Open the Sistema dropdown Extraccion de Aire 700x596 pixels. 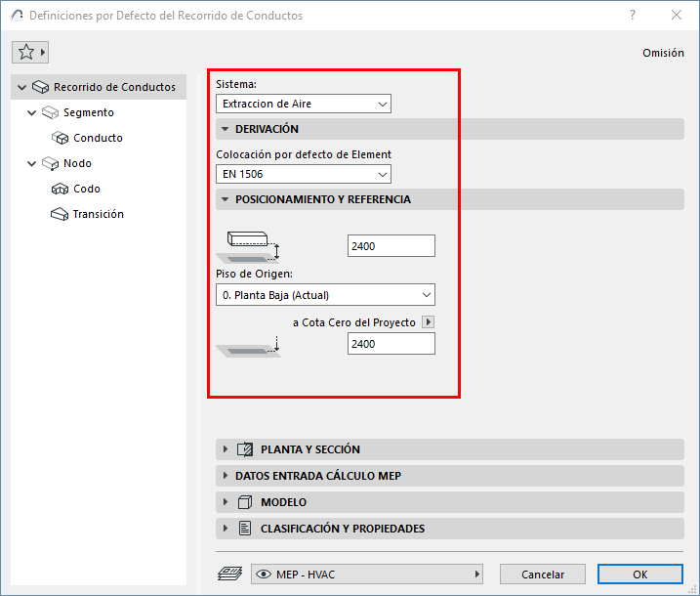(x=304, y=104)
